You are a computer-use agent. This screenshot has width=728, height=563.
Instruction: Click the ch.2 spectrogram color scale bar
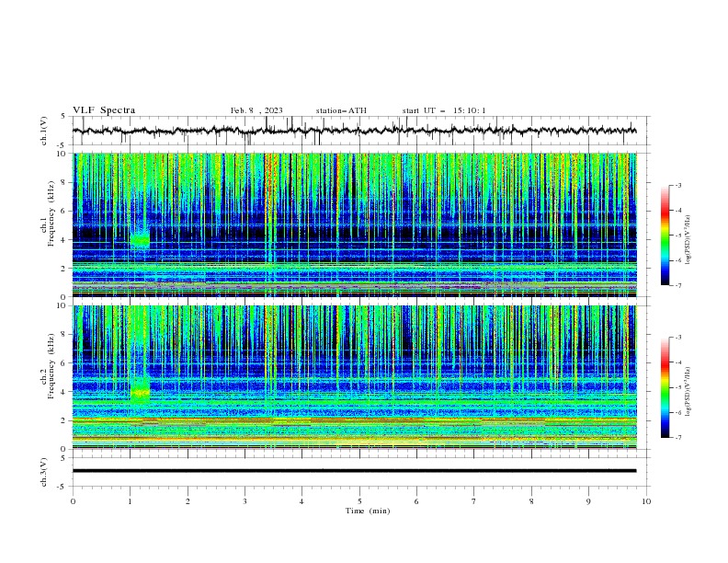tap(665, 387)
